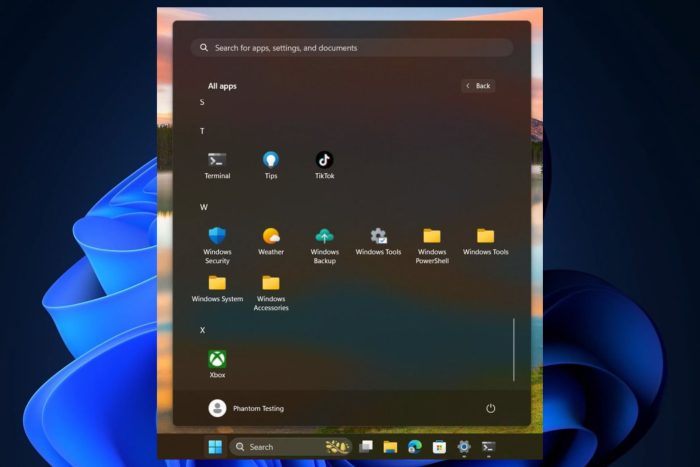700x467 pixels.
Task: Open the Windows Tools folder icon
Action: [485, 242]
